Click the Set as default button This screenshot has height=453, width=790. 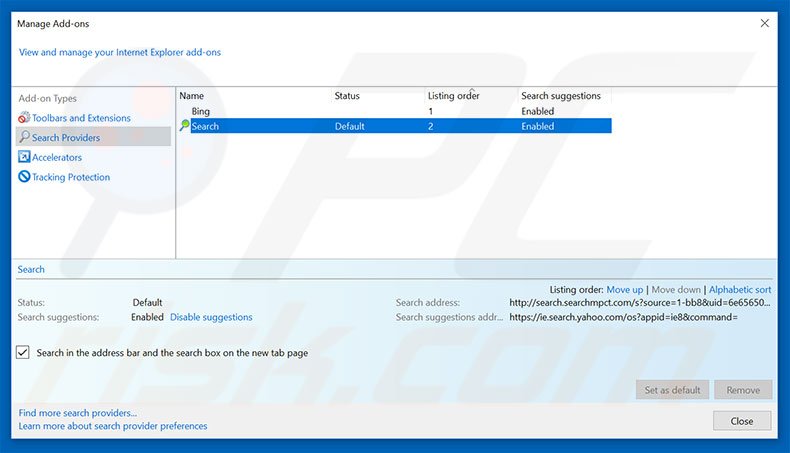click(x=672, y=390)
